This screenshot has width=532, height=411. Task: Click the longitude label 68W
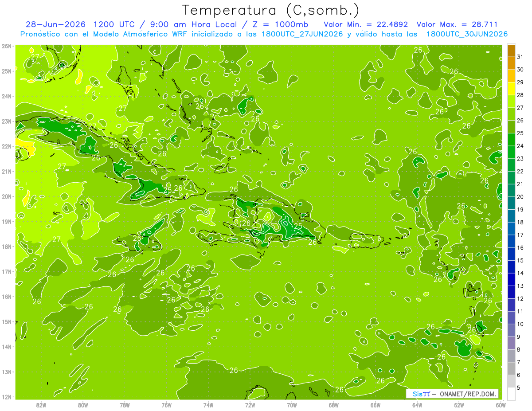(x=333, y=405)
